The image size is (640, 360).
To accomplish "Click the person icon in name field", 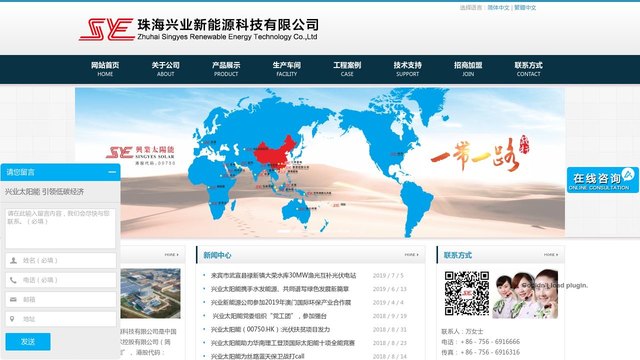I will pos(13,260).
